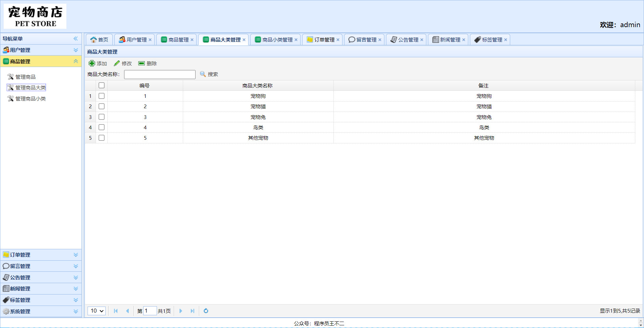Focus the 商品大类名称 search input

click(160, 74)
